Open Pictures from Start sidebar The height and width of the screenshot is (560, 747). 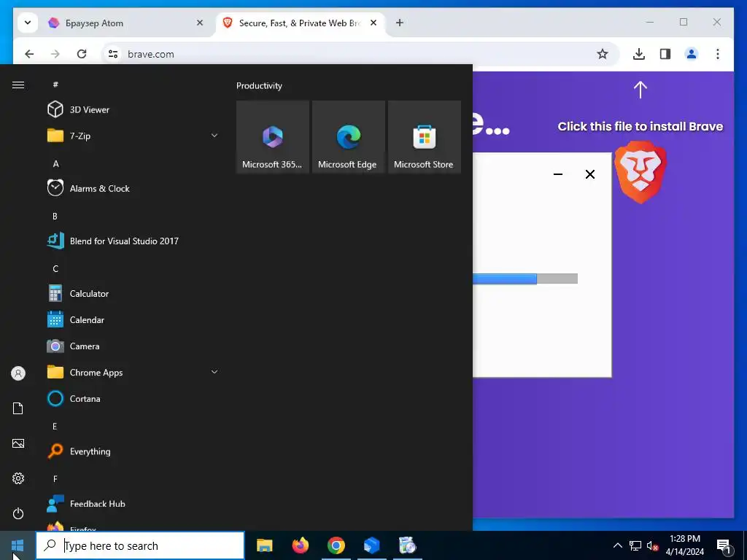pyautogui.click(x=18, y=443)
